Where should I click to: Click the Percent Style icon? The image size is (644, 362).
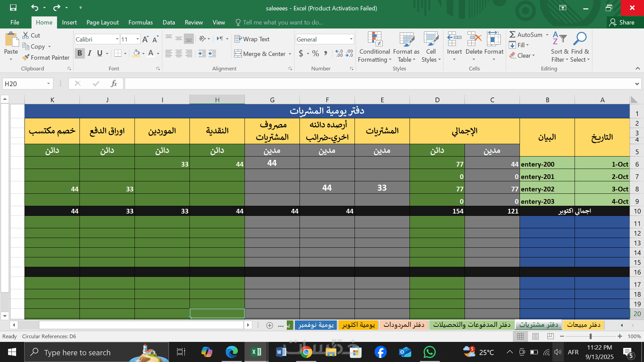315,54
